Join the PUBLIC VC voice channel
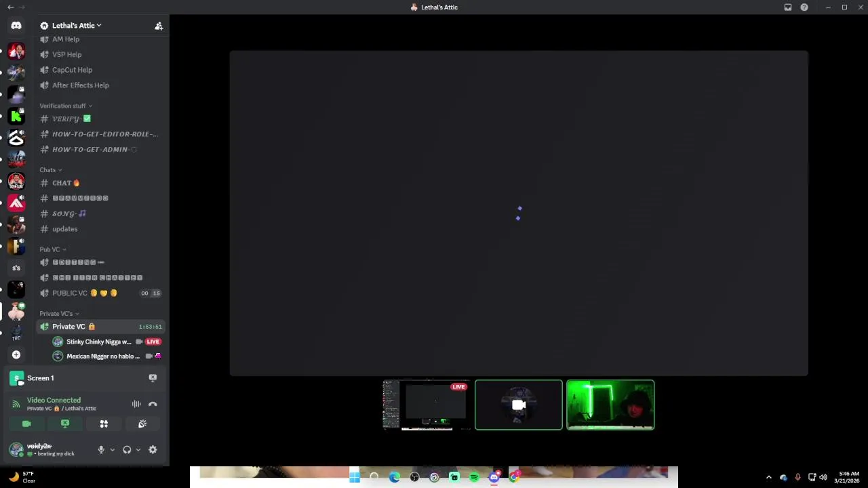Viewport: 868px width, 488px height. pyautogui.click(x=100, y=293)
